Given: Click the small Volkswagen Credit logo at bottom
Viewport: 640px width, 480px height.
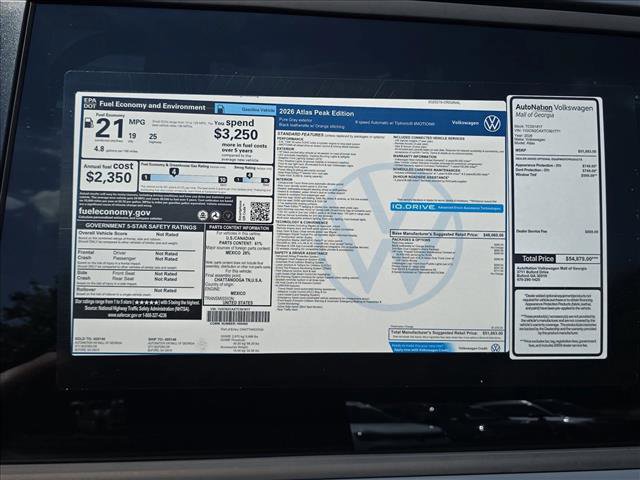Looking at the screenshot, I should [495, 348].
